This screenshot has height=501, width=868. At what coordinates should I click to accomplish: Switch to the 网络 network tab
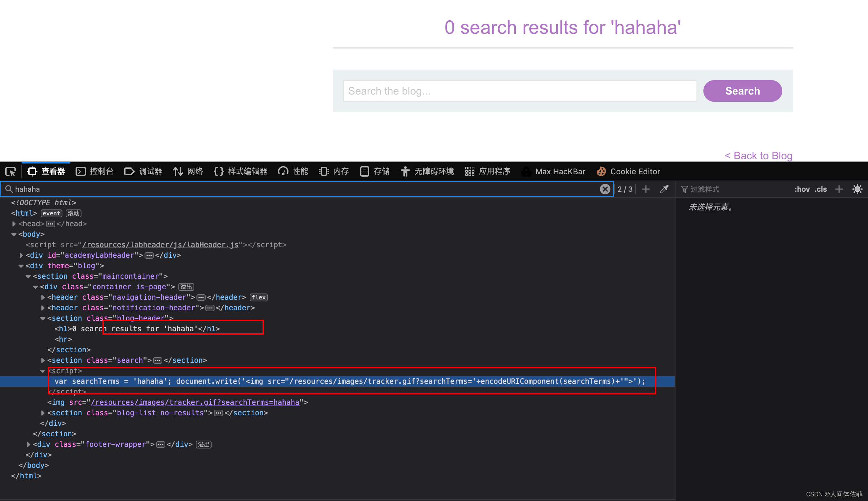pyautogui.click(x=188, y=171)
